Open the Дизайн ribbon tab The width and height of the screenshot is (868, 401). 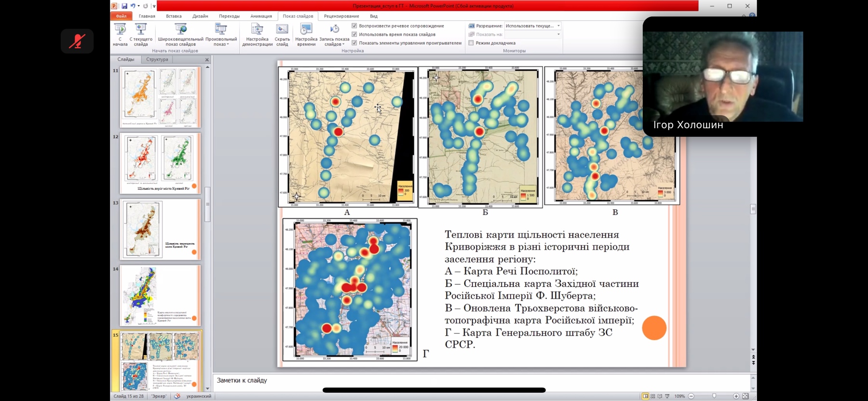[200, 16]
